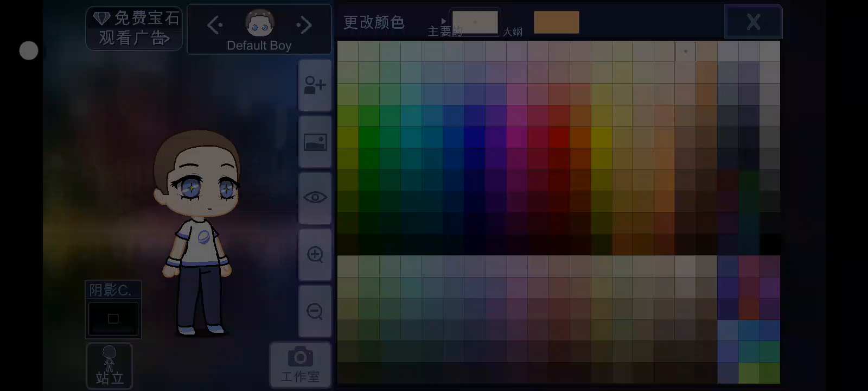Screen dimensions: 868x391
Task: Pick the bright red color swatch
Action: [559, 137]
